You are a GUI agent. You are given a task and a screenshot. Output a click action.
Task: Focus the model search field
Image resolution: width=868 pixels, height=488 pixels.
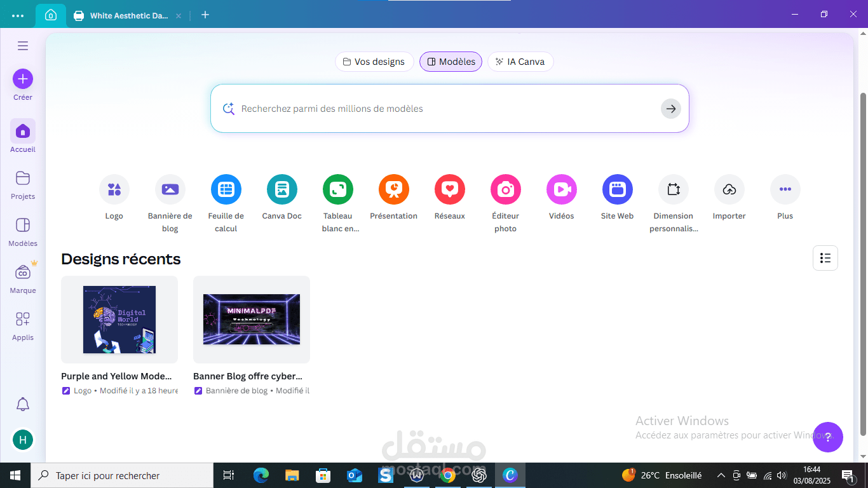pyautogui.click(x=450, y=109)
